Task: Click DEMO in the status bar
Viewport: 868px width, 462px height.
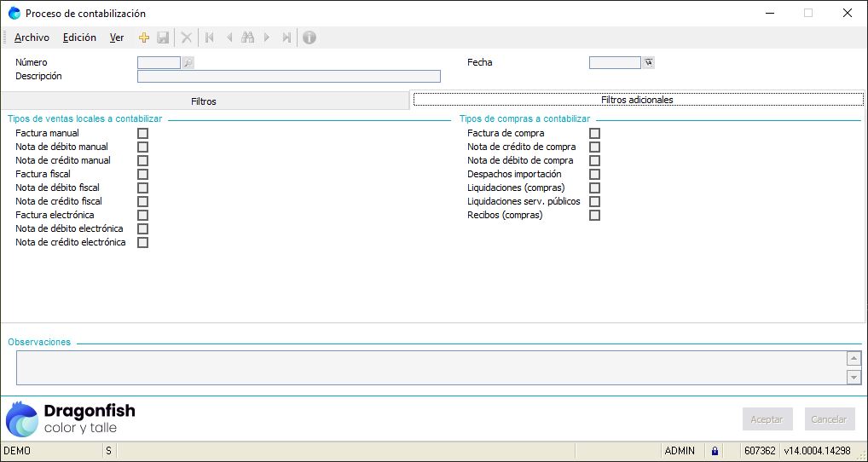Action: tap(17, 451)
